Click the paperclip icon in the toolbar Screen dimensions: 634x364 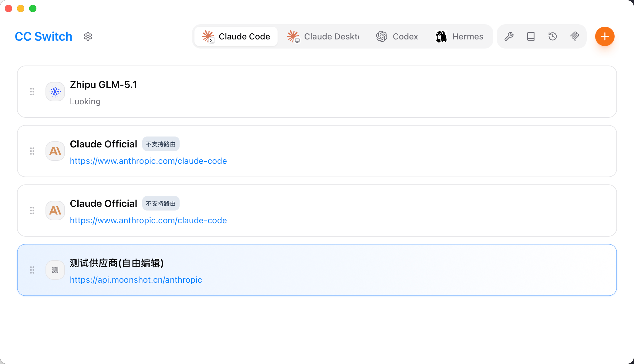pyautogui.click(x=575, y=36)
